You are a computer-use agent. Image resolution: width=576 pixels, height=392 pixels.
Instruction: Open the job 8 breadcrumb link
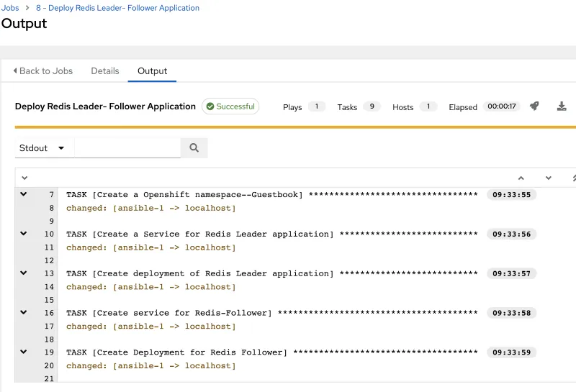117,8
